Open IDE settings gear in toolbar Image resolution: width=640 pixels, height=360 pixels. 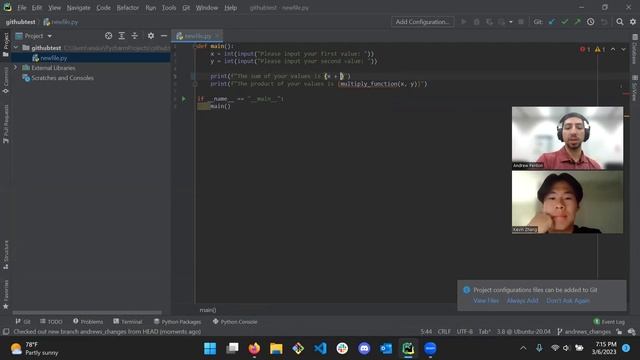pyautogui.click(x=633, y=22)
